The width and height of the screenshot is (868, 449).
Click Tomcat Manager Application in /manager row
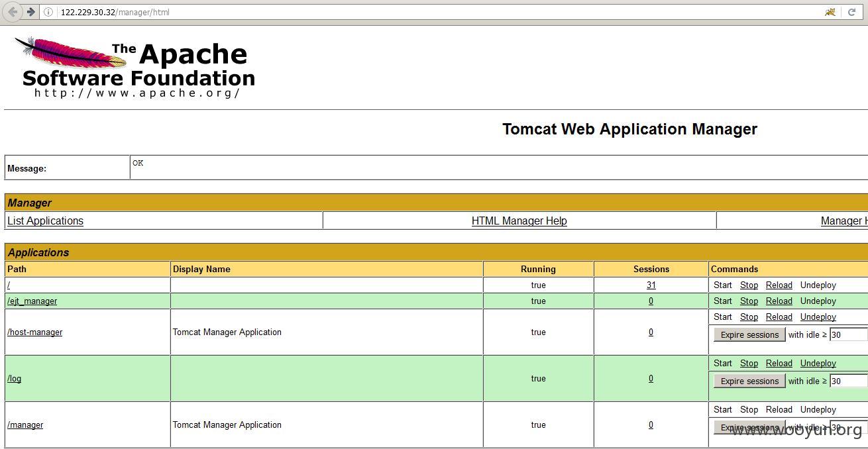[x=227, y=424]
